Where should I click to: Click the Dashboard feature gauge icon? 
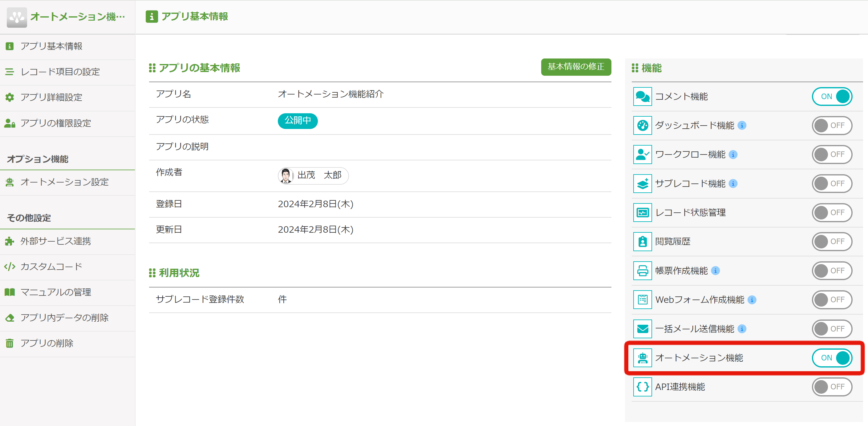[642, 126]
